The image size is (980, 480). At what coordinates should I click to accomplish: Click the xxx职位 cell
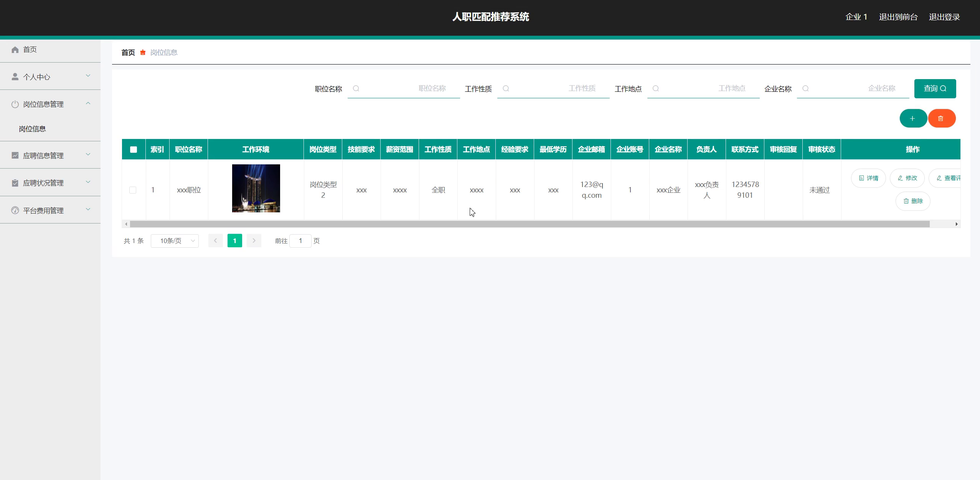click(189, 190)
